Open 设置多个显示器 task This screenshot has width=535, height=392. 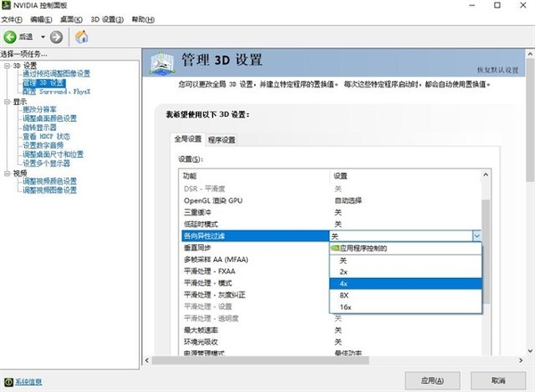pyautogui.click(x=46, y=163)
